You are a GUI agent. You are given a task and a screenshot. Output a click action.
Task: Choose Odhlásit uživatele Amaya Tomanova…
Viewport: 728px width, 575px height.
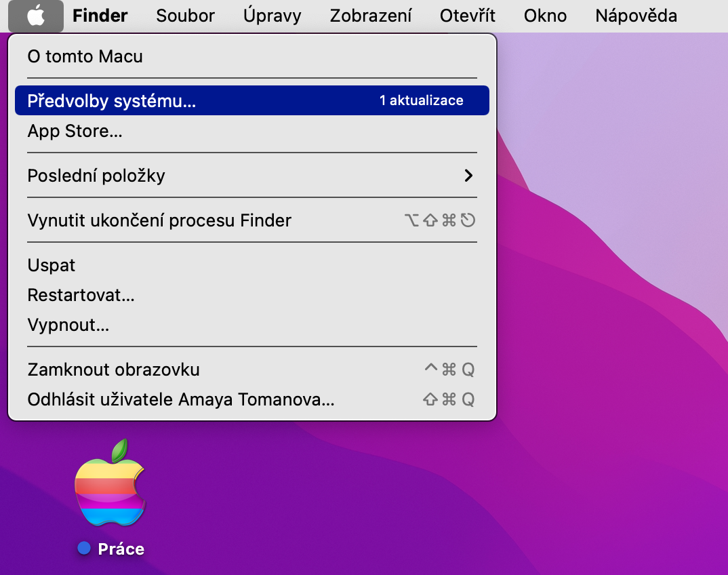252,399
